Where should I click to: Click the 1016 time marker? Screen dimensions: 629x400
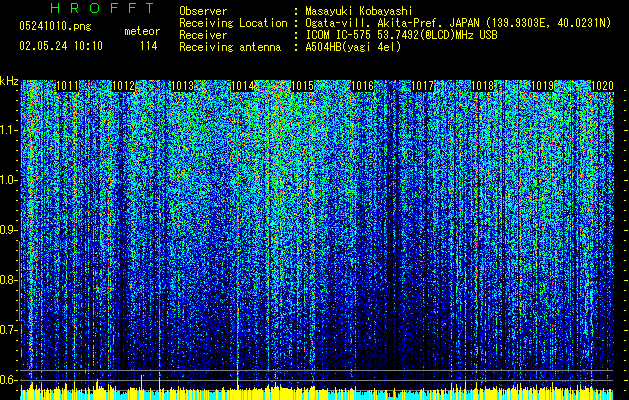(362, 86)
